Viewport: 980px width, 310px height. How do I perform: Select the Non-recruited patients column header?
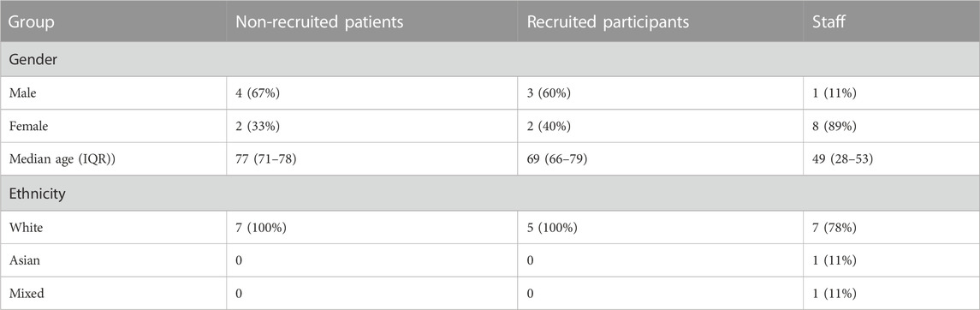(319, 22)
